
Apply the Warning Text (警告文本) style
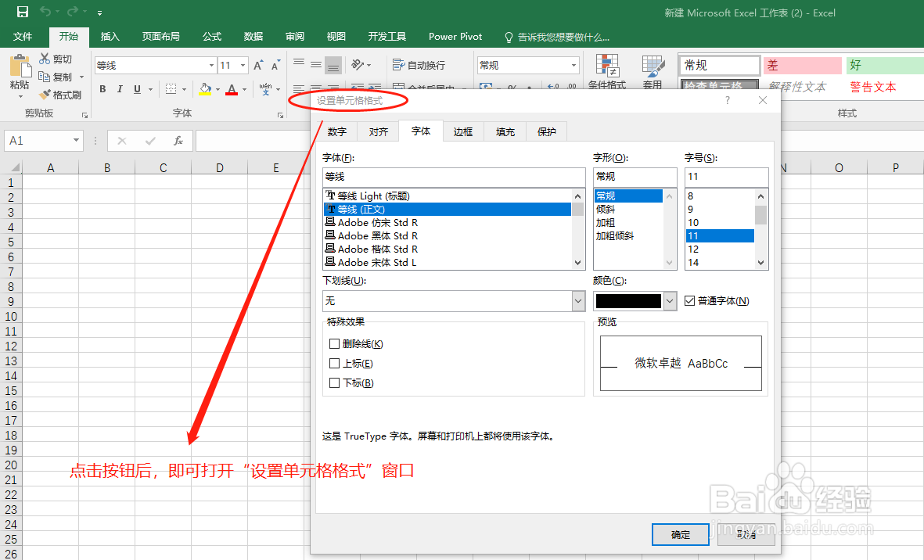pos(872,87)
